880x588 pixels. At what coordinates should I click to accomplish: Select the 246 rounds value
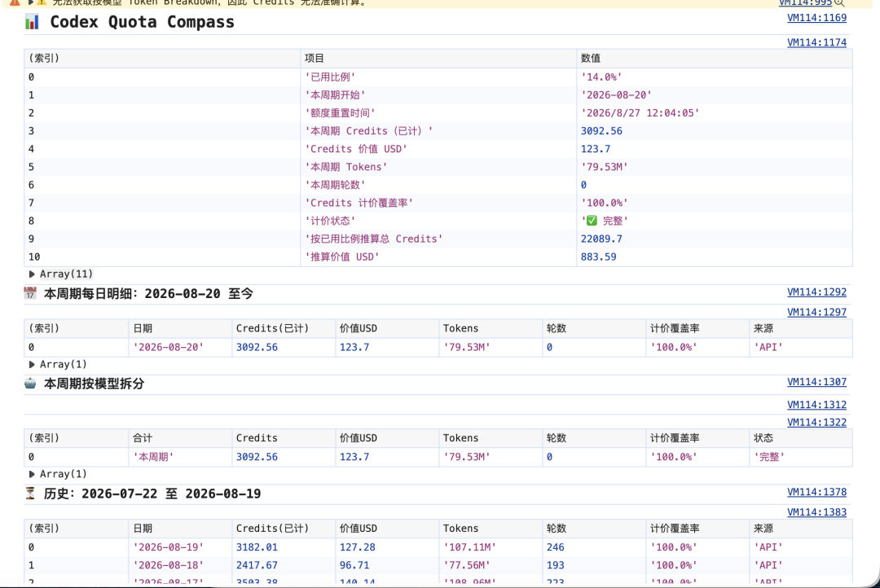(x=555, y=547)
